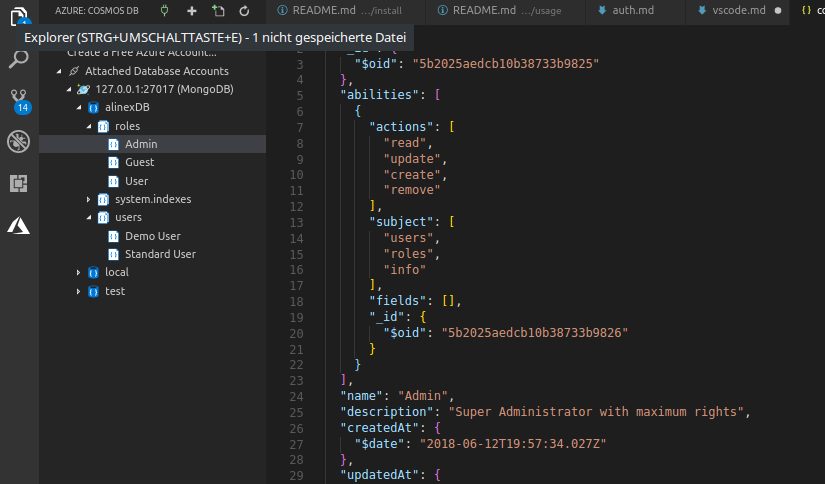Click the $oid value ending in 9826
The height and width of the screenshot is (484, 825).
[x=535, y=333]
